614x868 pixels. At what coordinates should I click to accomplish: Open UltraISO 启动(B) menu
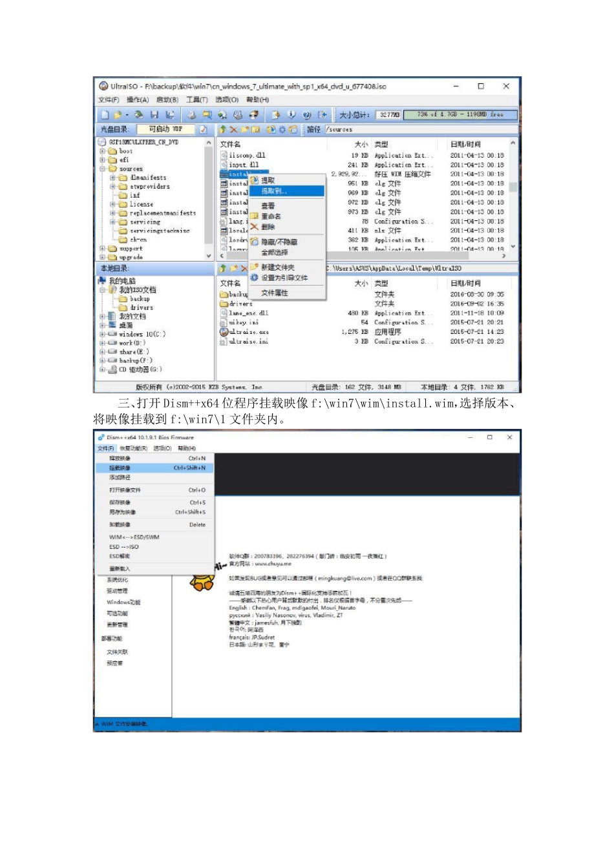(x=167, y=100)
